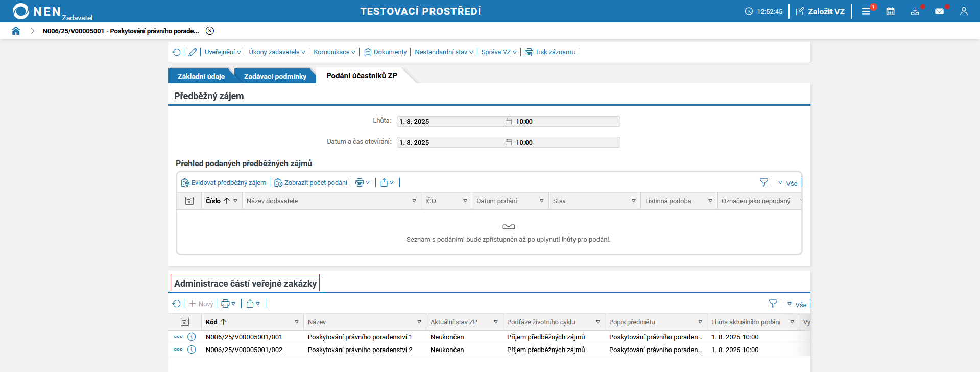Open the envelope messages icon

[x=939, y=11]
